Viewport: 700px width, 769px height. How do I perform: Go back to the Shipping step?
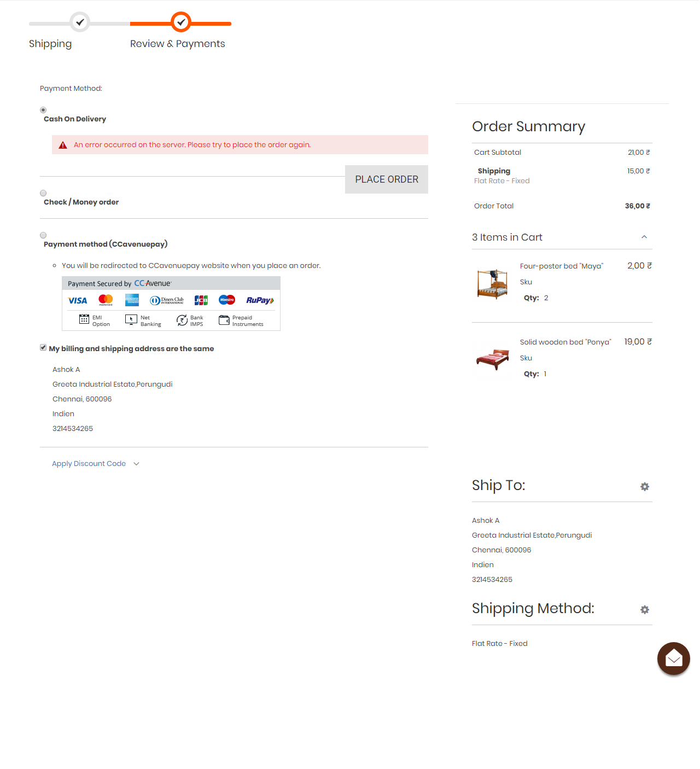[50, 43]
